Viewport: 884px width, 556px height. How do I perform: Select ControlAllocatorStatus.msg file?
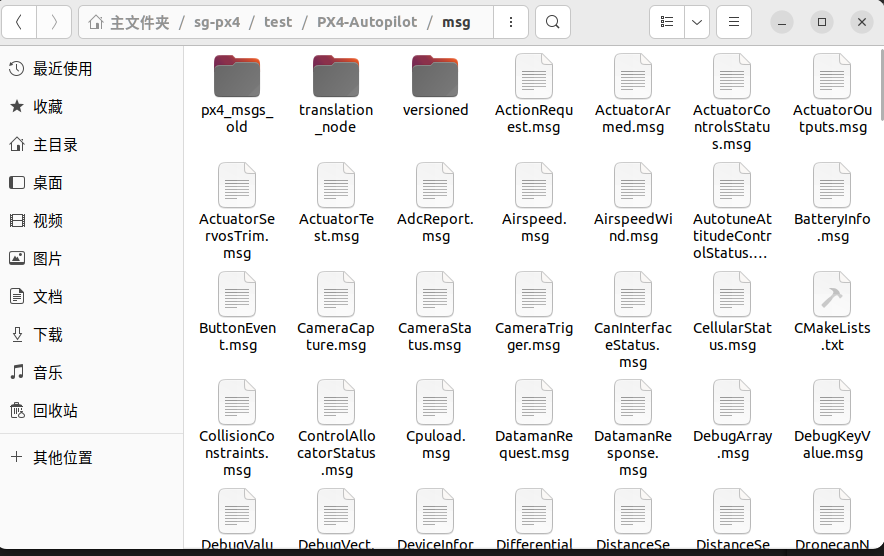coord(336,429)
